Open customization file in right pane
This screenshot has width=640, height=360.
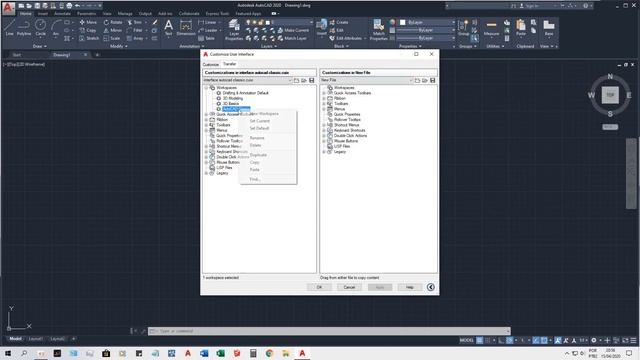point(425,80)
